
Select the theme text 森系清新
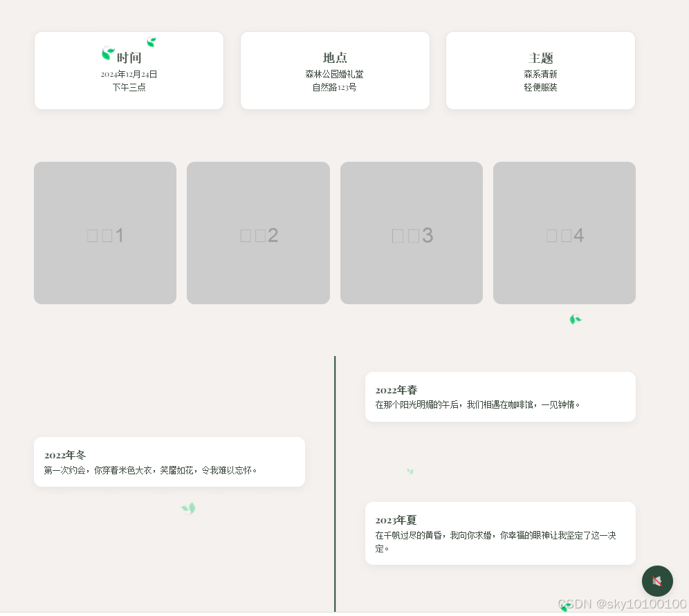540,74
